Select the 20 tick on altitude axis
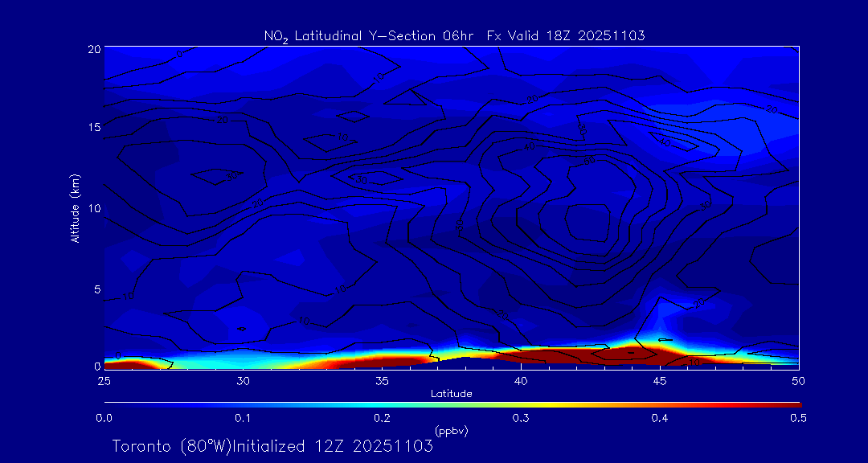Viewport: 868px width, 463px height. pyautogui.click(x=94, y=48)
